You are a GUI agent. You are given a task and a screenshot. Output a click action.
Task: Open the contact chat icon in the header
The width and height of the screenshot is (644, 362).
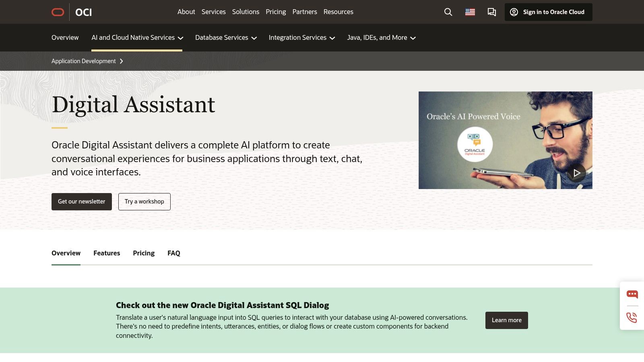click(x=491, y=12)
